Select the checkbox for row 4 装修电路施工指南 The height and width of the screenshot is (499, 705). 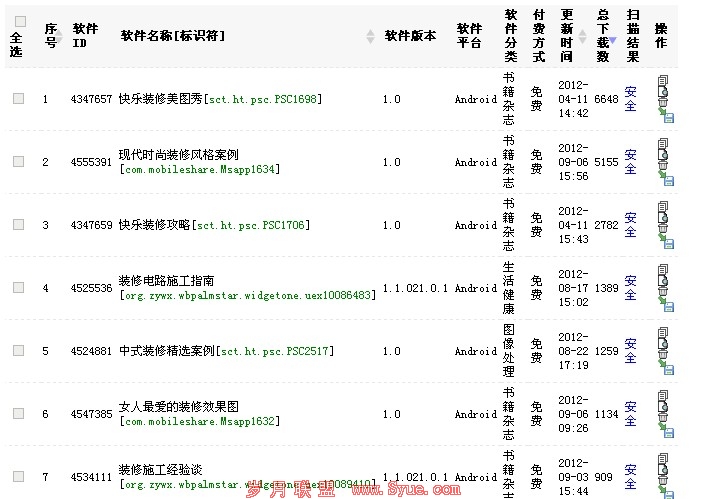(x=18, y=288)
